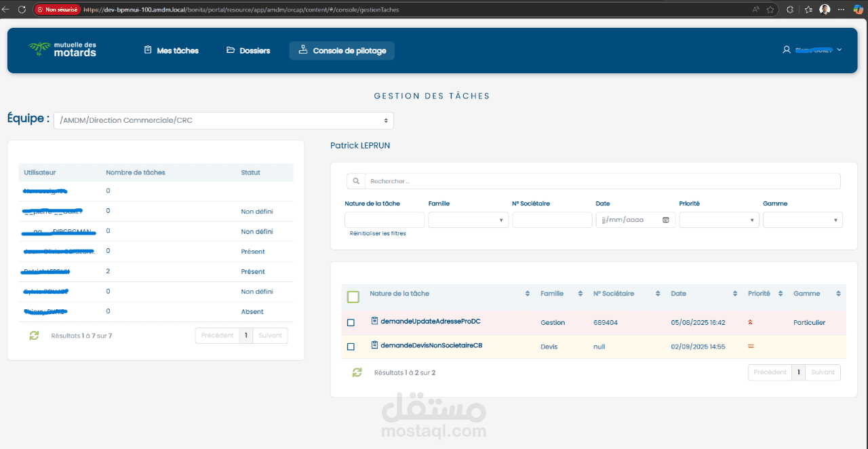Open the browser extensions puzzle icon
This screenshot has height=449, width=868.
[790, 9]
